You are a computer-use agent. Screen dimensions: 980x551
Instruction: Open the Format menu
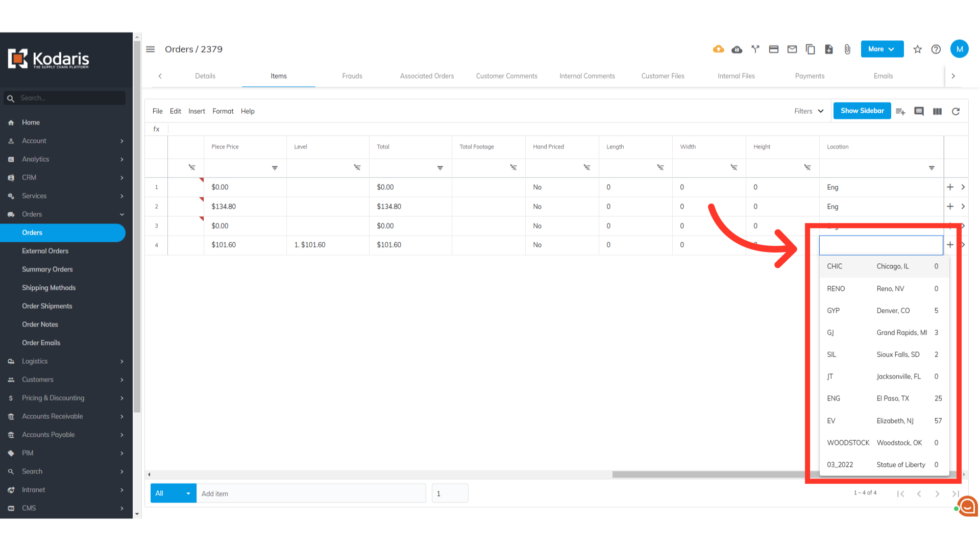click(223, 111)
